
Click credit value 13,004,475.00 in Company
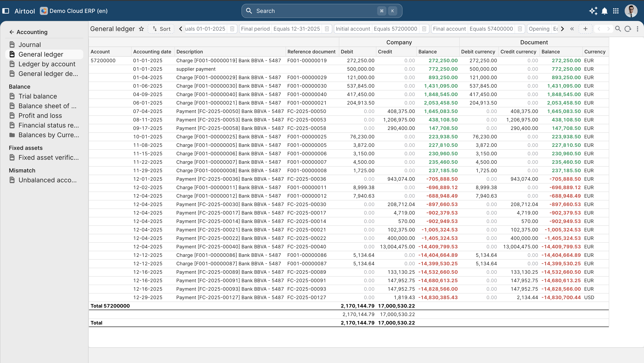pyautogui.click(x=397, y=247)
